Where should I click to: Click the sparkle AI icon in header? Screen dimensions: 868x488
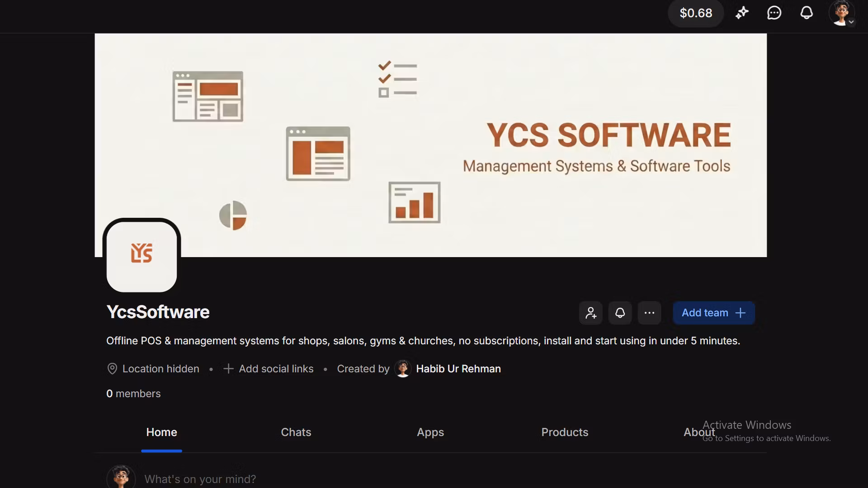pyautogui.click(x=742, y=13)
